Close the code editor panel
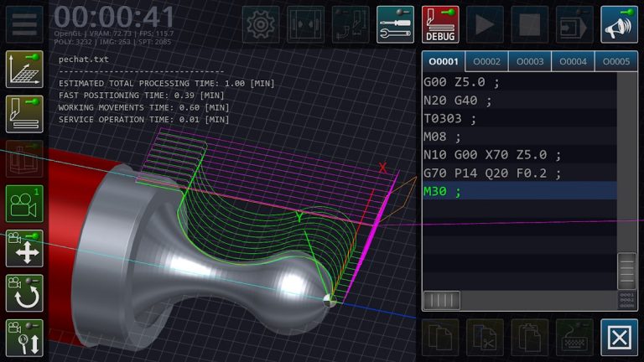Image resolution: width=644 pixels, height=362 pixels. (620, 338)
